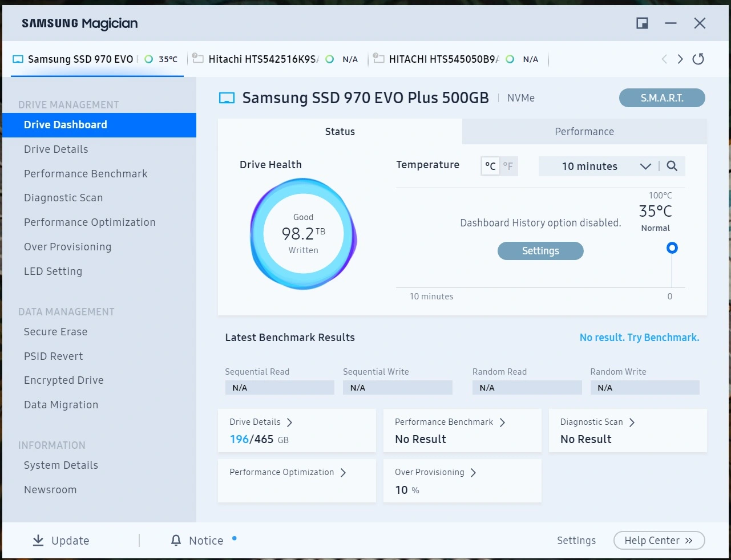Click the Over Provisioning 10 % value

pos(407,490)
